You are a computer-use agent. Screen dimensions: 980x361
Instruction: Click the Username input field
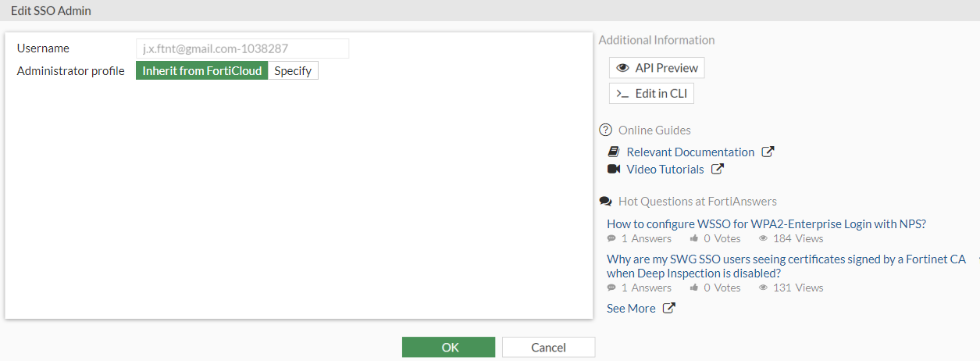click(242, 48)
